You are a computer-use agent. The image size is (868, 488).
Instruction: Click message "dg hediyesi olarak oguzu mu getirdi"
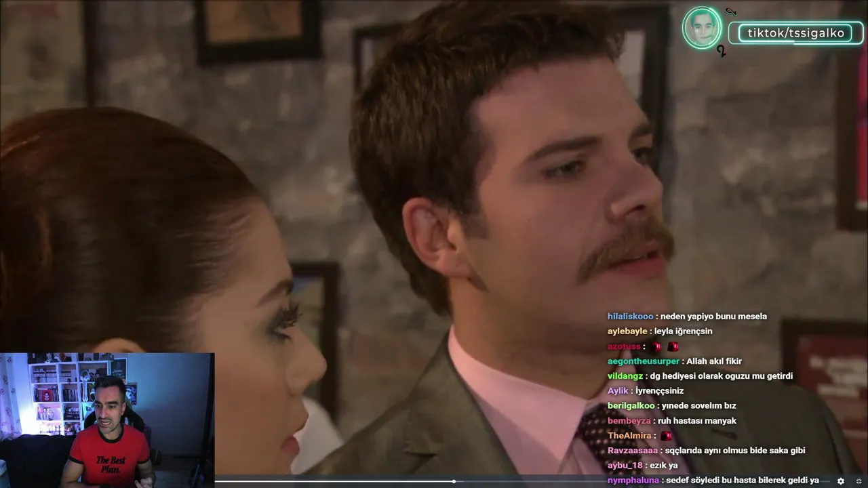(721, 376)
